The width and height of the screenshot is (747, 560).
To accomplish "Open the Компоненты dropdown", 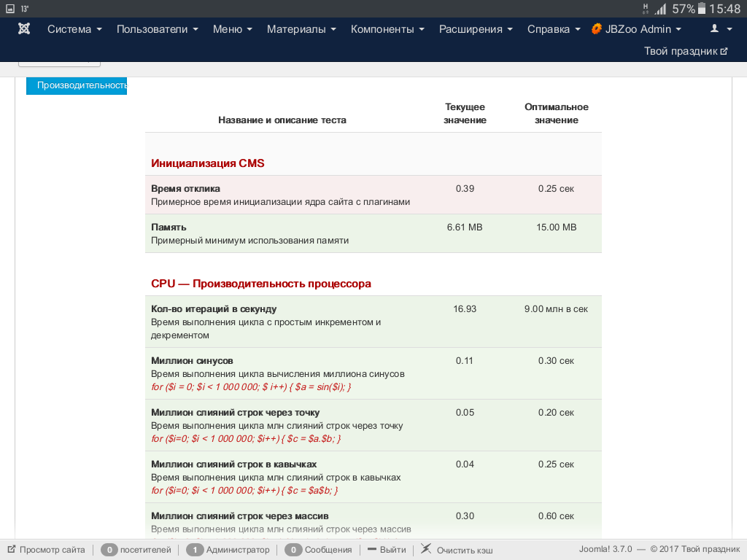I will click(387, 29).
